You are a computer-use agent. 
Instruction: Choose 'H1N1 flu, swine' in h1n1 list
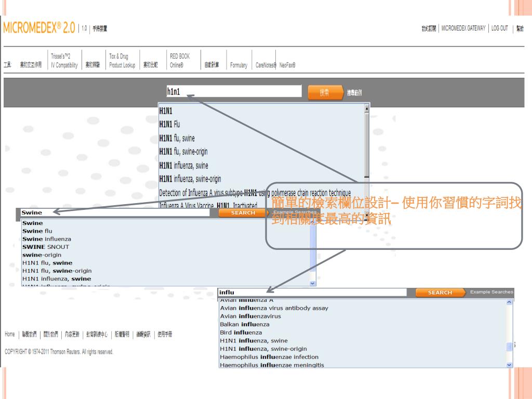[x=177, y=138]
